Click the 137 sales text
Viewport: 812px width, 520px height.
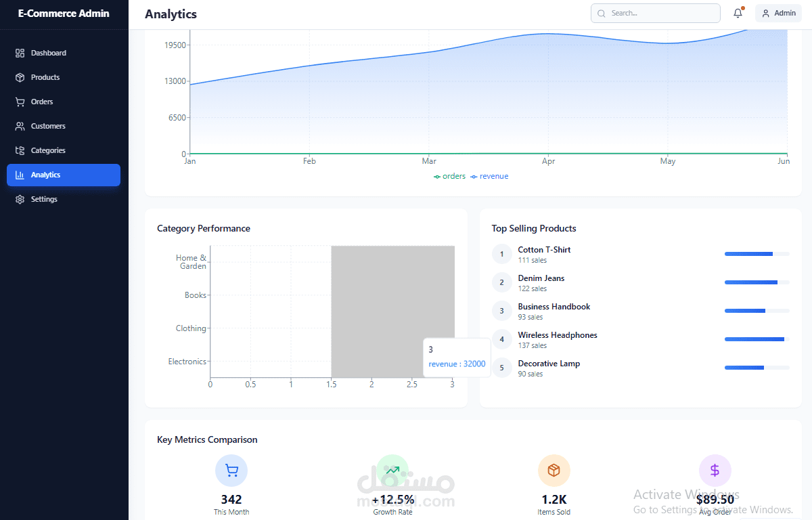tap(533, 345)
